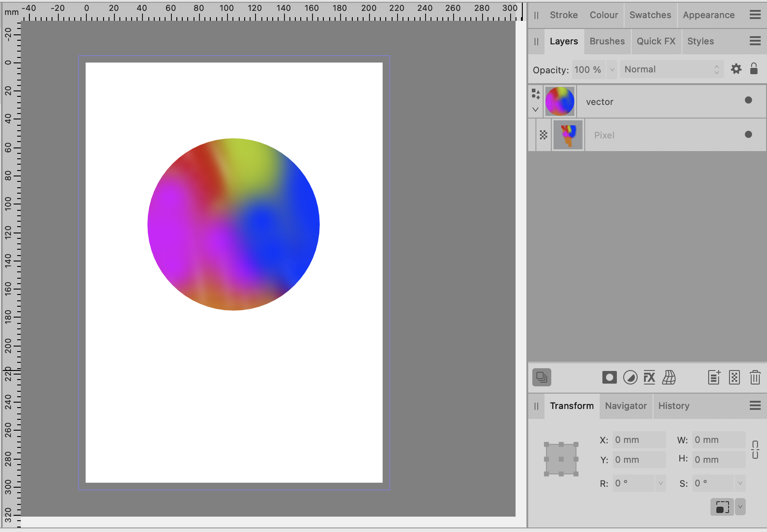767x532 pixels.
Task: Expand the vector layer chevron
Action: pyautogui.click(x=535, y=109)
